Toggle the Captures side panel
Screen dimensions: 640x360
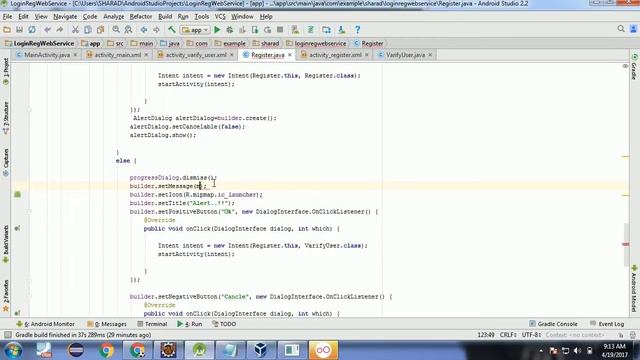pyautogui.click(x=6, y=162)
